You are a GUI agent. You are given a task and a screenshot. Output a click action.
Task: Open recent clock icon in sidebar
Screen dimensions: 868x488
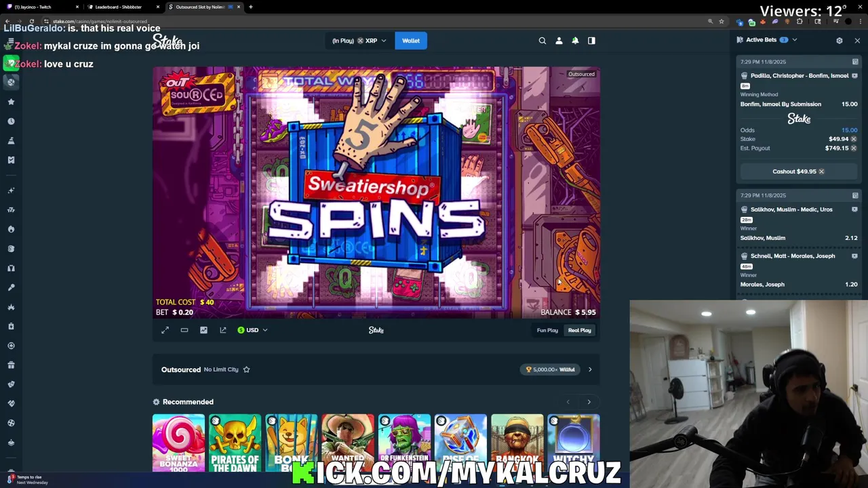click(11, 121)
